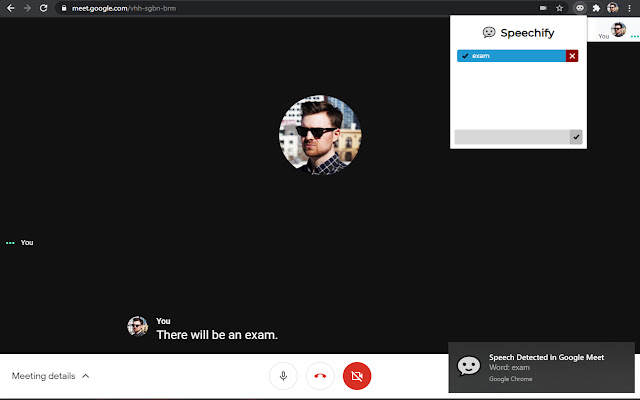Viewport: 640px width, 400px height.
Task: Open Chrome three-dot menu
Action: (629, 8)
